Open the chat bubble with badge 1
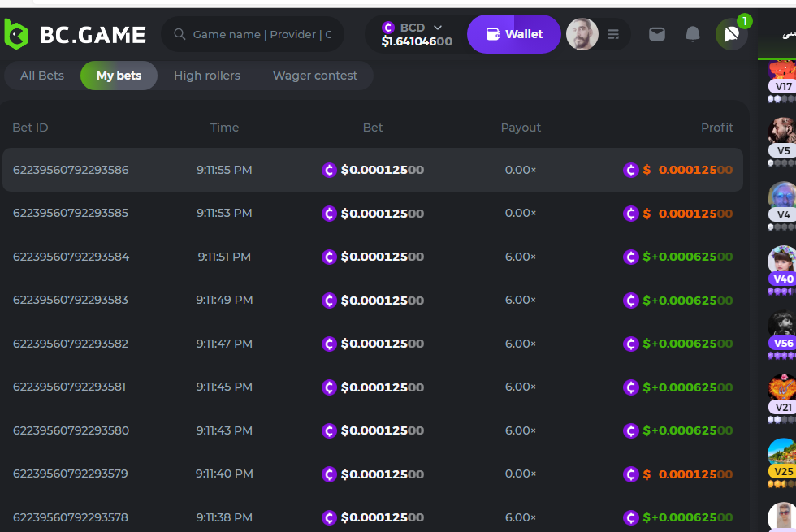Image resolution: width=796 pixels, height=532 pixels. click(x=731, y=34)
